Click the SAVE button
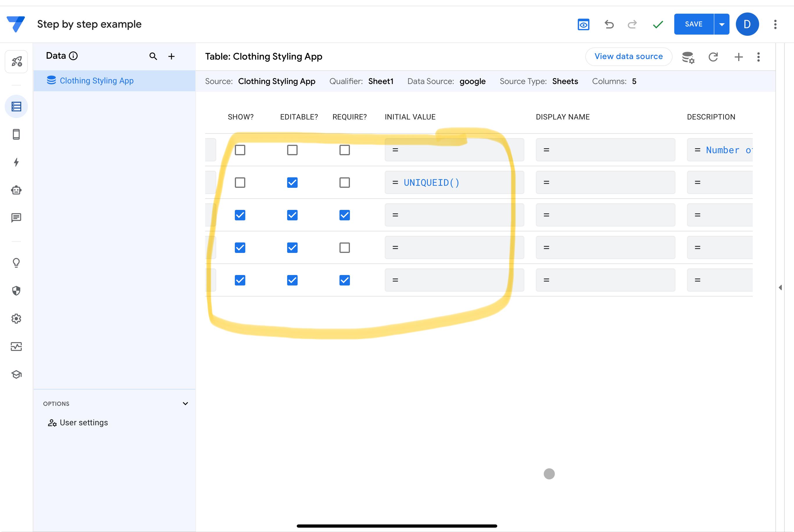This screenshot has width=794, height=532. pyautogui.click(x=694, y=24)
